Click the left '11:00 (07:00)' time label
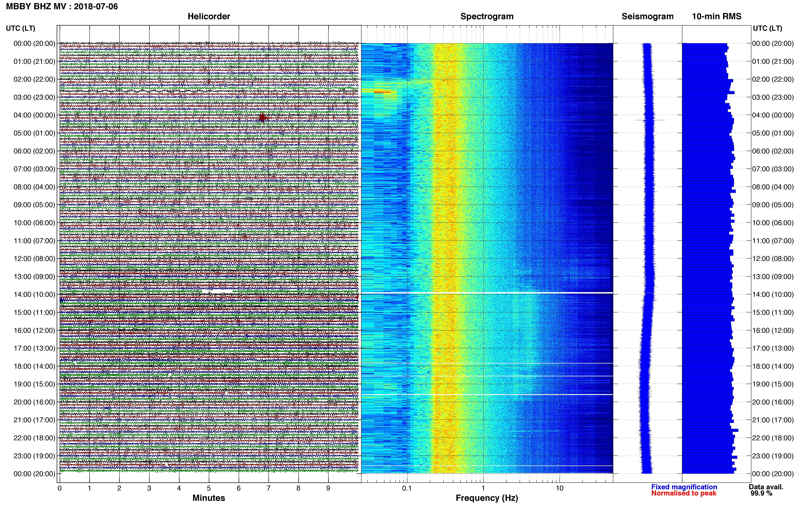 point(34,241)
